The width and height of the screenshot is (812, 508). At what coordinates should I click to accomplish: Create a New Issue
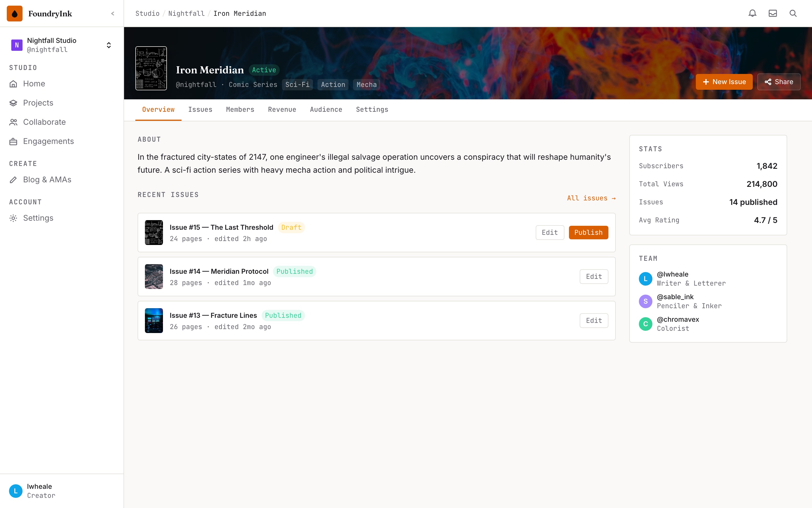coord(724,82)
